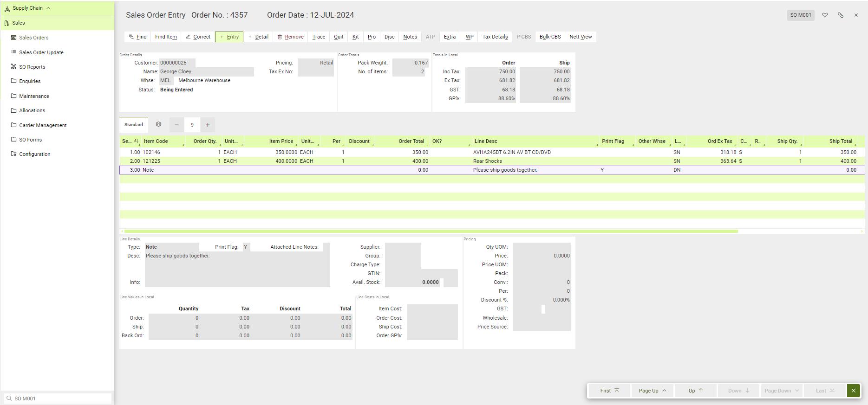
Task: Click the Print Flag field showing Y
Action: point(246,247)
